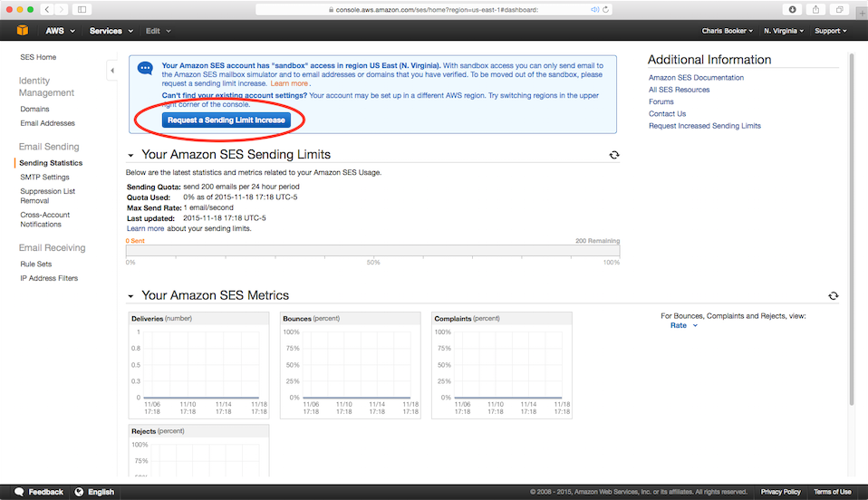The width and height of the screenshot is (868, 500).
Task: Click Learn more about sending limits link
Action: (x=145, y=228)
